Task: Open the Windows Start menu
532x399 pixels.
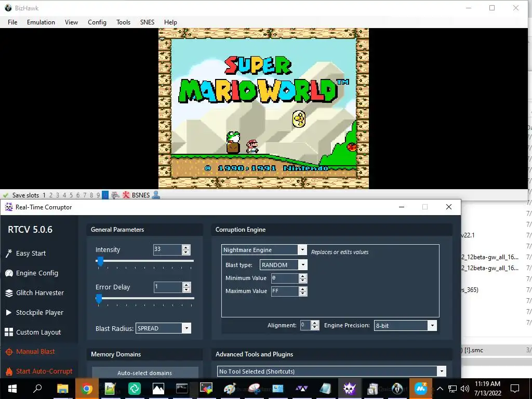Action: (12, 389)
